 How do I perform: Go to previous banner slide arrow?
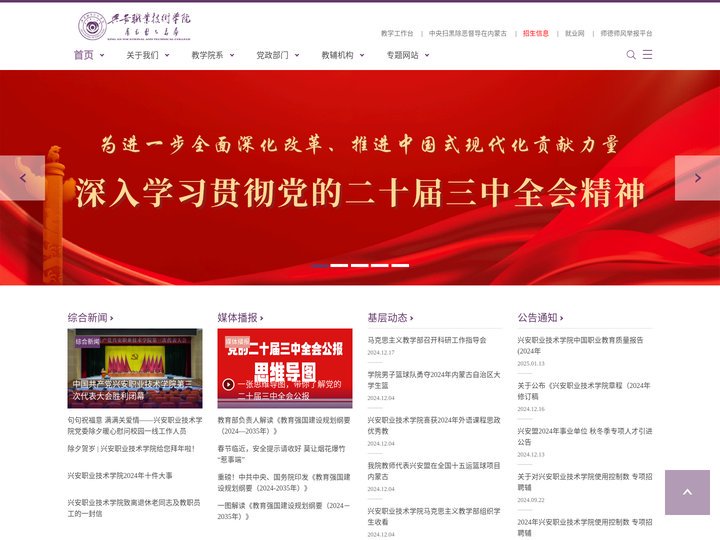22,178
